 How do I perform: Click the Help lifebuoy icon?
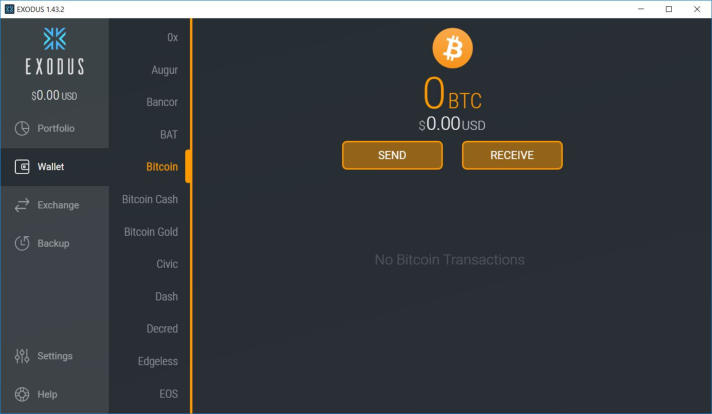(22, 394)
